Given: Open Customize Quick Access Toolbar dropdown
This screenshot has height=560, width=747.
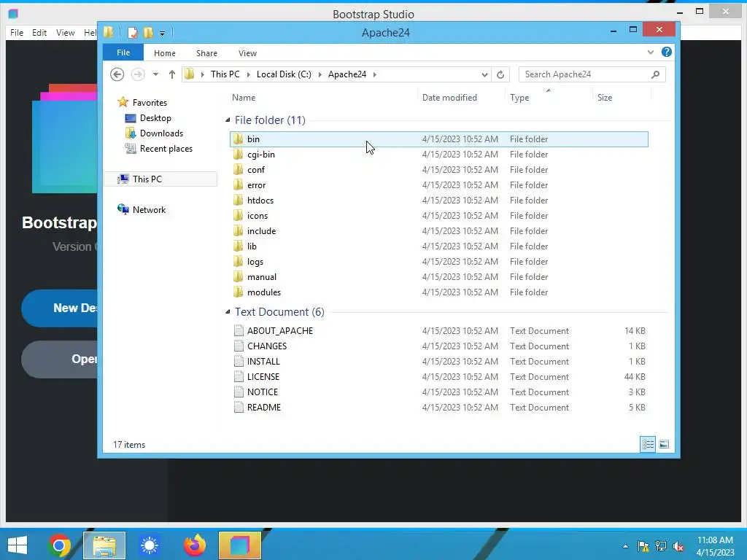Looking at the screenshot, I should point(162,34).
